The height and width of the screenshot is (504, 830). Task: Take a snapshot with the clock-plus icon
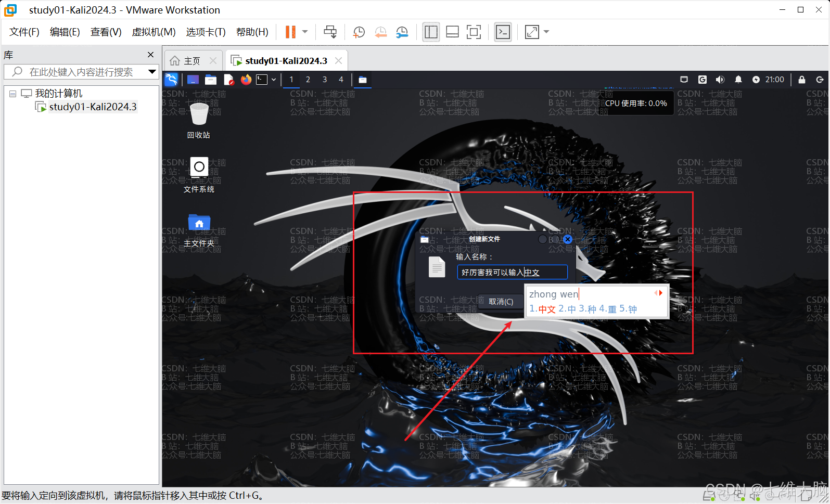(359, 32)
